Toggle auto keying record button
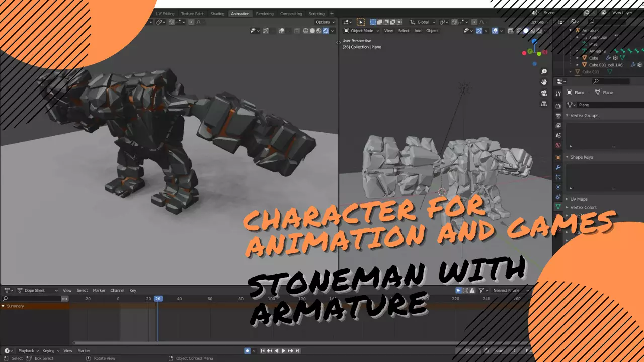644x362 pixels. (247, 351)
